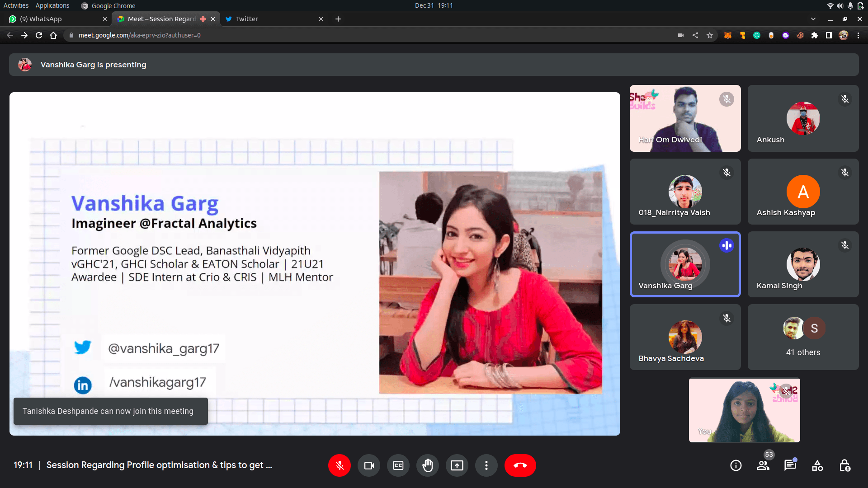Open the Activities overview
Image resolution: width=868 pixels, height=488 pixels.
click(16, 5)
